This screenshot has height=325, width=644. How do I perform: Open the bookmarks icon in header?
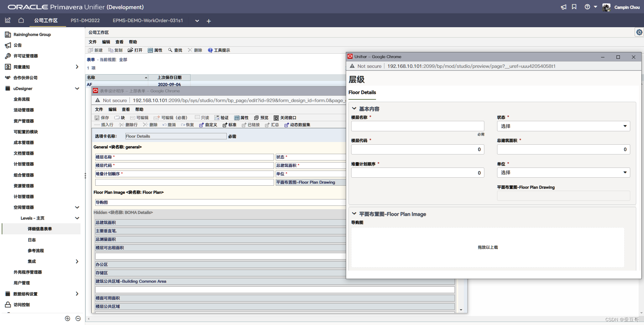(x=574, y=7)
